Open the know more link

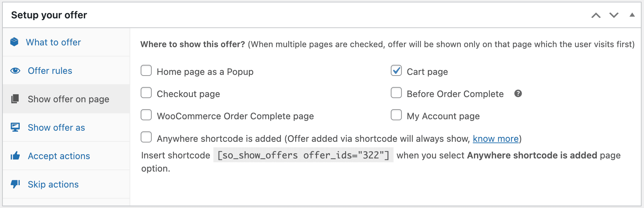[496, 139]
